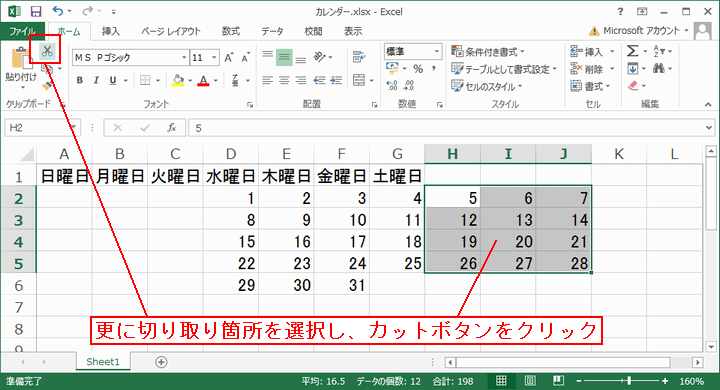Redo the action in quick access toolbar
The width and height of the screenshot is (720, 390).
87,11
